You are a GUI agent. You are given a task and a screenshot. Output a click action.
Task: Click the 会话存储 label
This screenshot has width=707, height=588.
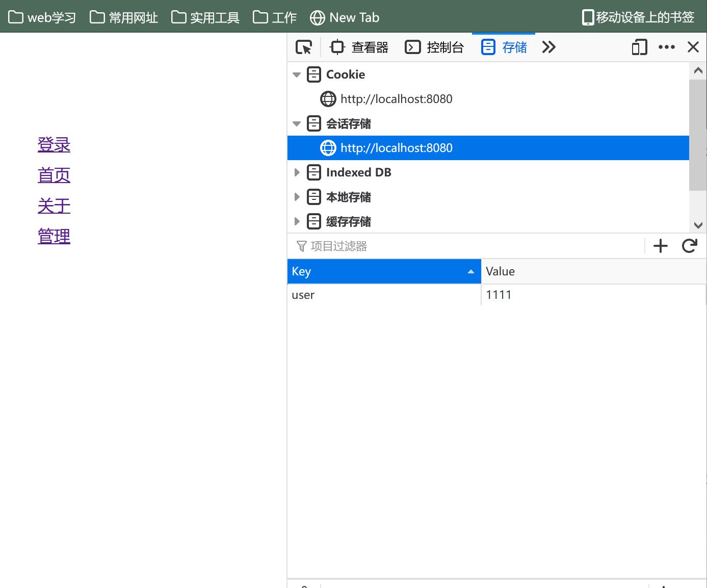pyautogui.click(x=349, y=123)
